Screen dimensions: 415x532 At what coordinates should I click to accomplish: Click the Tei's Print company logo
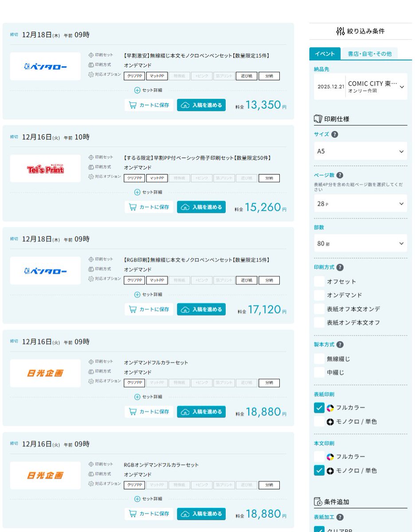[x=45, y=168]
